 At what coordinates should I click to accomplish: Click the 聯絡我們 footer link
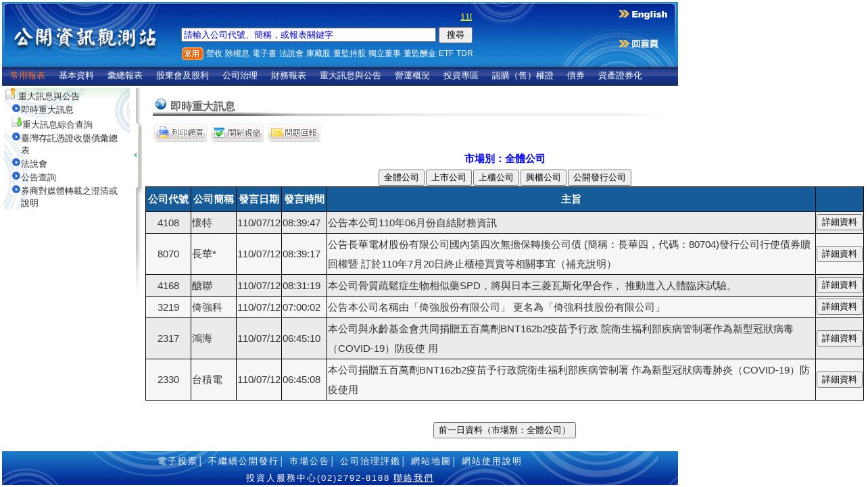click(x=413, y=478)
